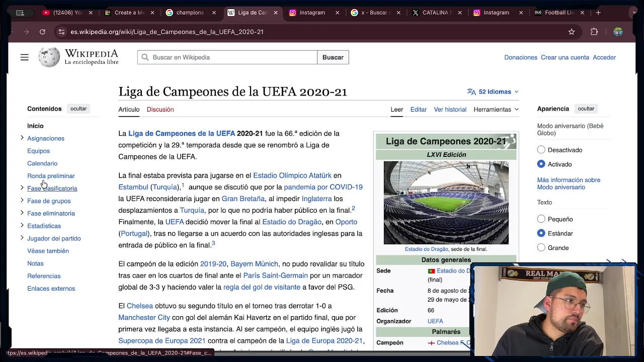This screenshot has width=644, height=362.
Task: Go forward with the browser arrow
Action: 26,32
